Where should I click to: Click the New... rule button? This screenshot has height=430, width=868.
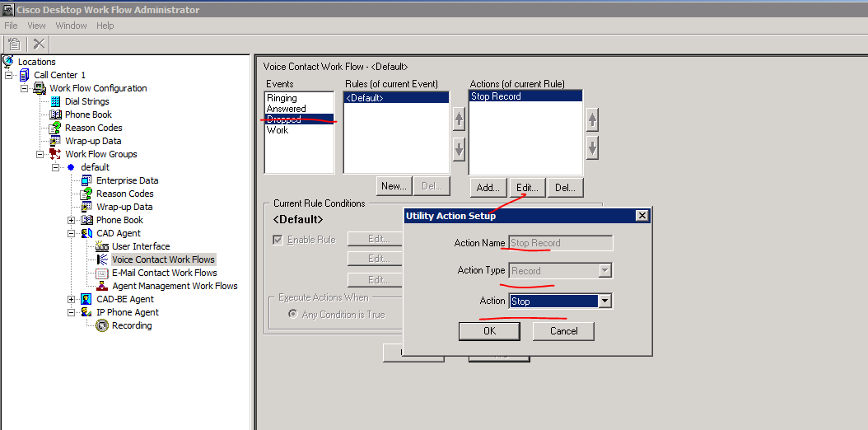(394, 186)
